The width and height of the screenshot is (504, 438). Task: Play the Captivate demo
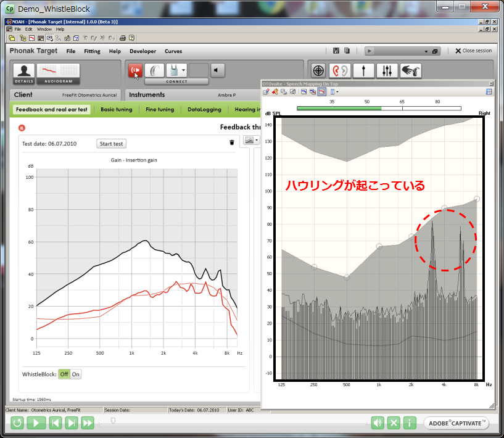coord(36,423)
